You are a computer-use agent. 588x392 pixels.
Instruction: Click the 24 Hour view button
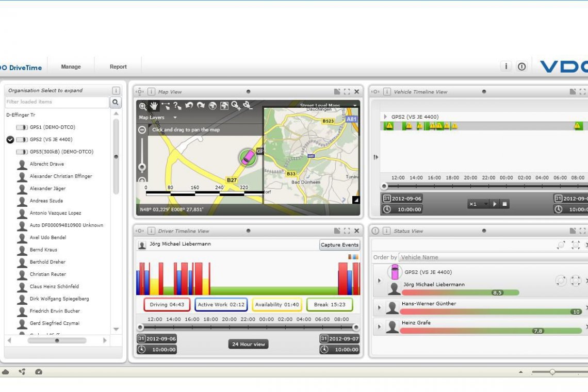click(248, 344)
